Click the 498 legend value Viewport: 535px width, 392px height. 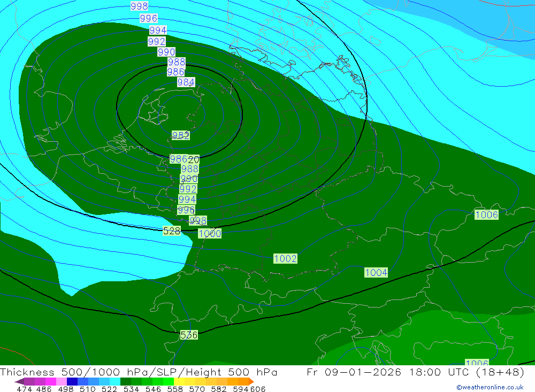click(66, 389)
